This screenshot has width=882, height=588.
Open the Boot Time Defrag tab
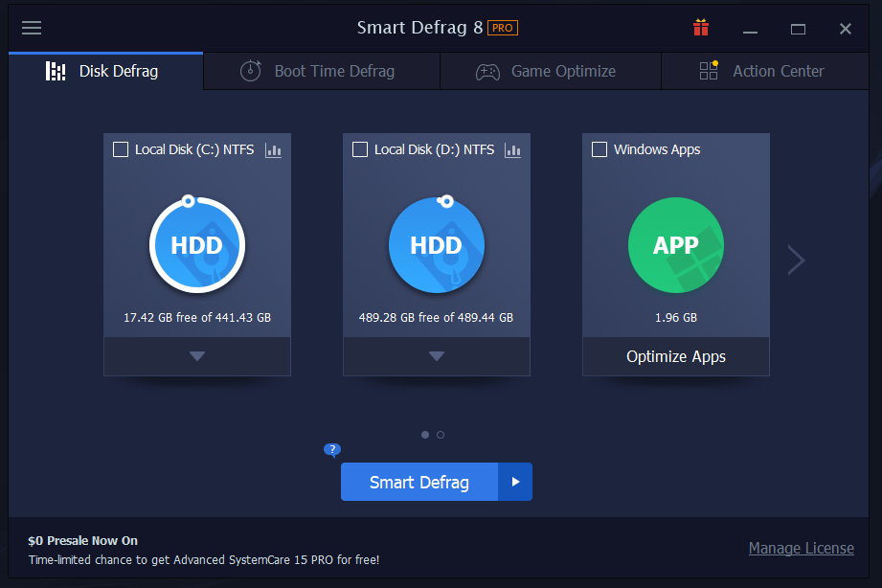tap(322, 72)
